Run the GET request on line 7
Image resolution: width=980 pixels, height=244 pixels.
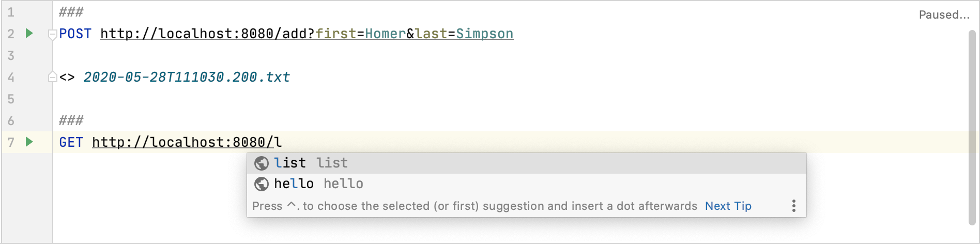coord(29,142)
